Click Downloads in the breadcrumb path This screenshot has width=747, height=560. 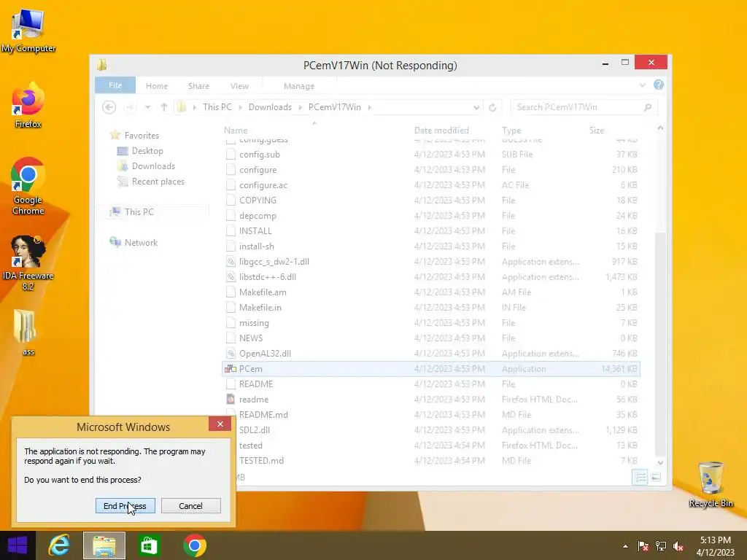pos(270,107)
